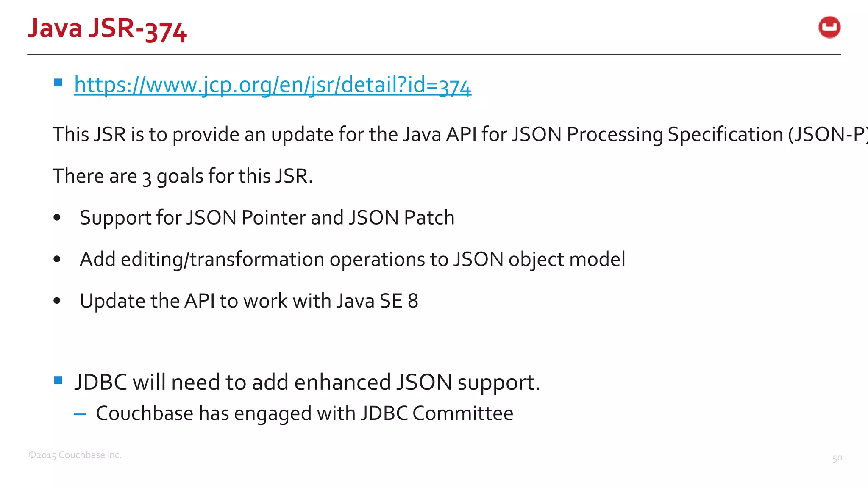Click the 'There are 3 goals' sentence
The width and height of the screenshot is (868, 488).
183,176
